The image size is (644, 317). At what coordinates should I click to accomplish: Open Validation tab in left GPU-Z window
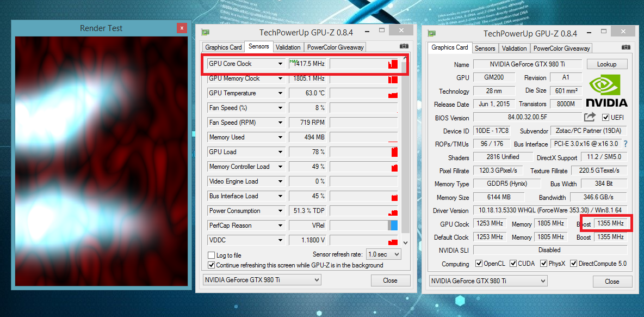pos(288,47)
